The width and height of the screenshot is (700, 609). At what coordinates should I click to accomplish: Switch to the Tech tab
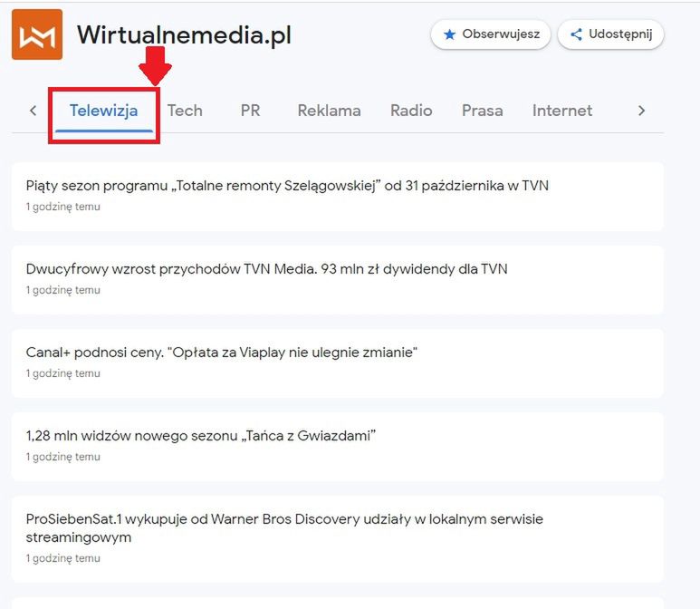click(185, 111)
